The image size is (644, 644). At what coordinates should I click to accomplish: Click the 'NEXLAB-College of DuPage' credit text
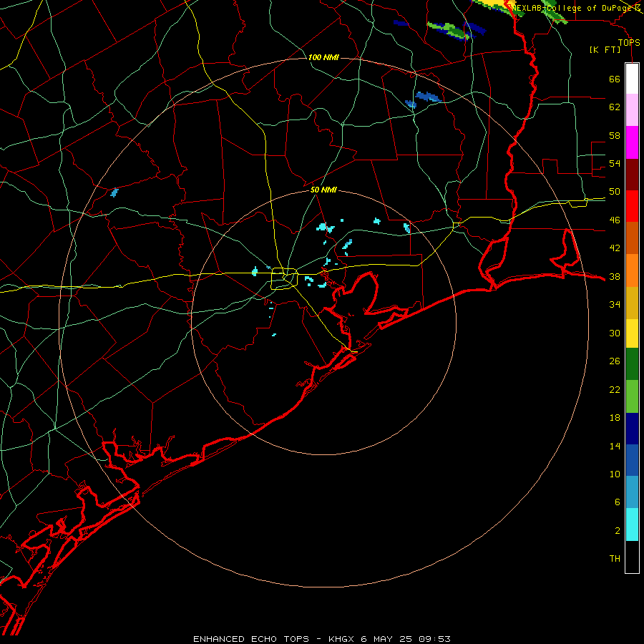[x=572, y=7]
